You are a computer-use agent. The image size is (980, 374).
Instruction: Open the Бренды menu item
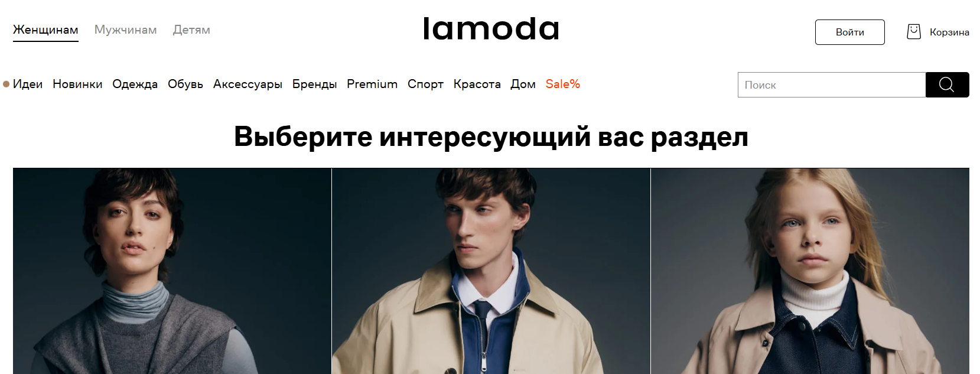click(314, 84)
